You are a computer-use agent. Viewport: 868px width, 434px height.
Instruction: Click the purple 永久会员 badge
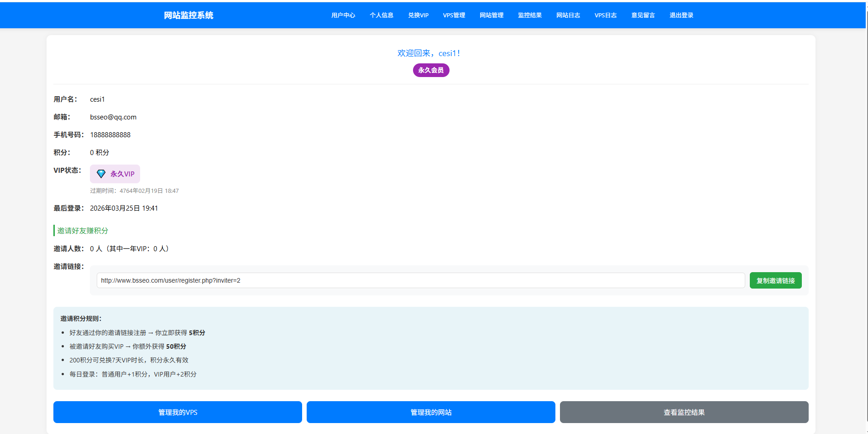pos(431,70)
